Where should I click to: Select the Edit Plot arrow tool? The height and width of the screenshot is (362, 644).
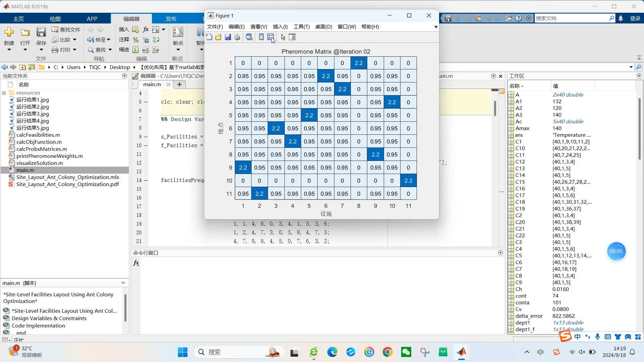(283, 37)
